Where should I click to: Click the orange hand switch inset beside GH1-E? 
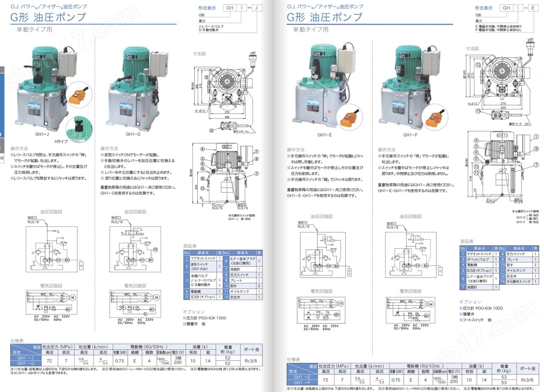349,118
